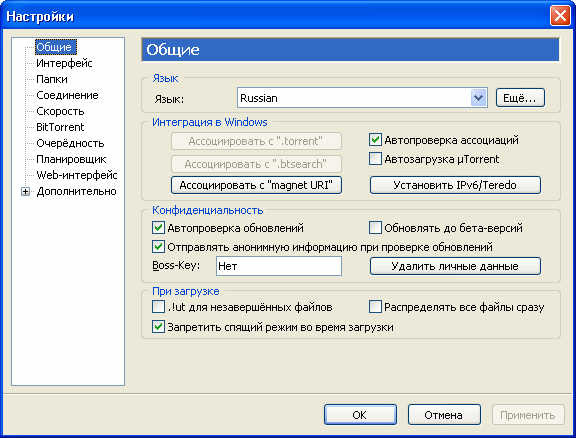Click Удалить личные данные button

[x=455, y=266]
